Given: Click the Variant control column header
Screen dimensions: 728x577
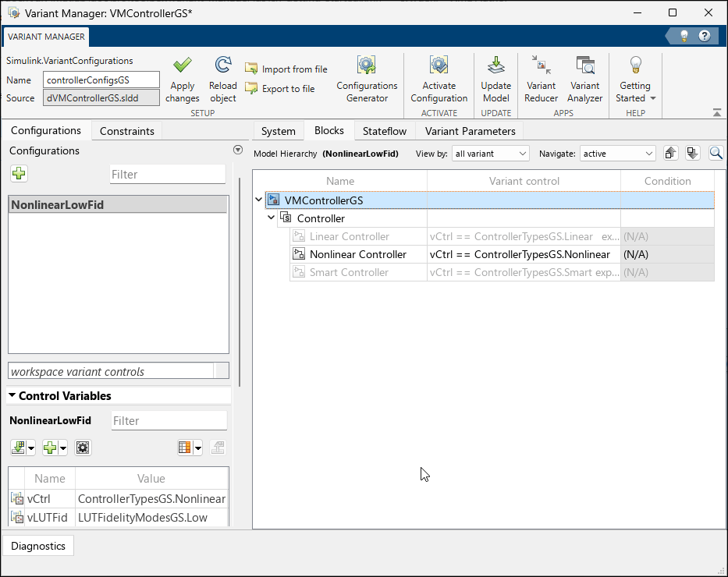Looking at the screenshot, I should pyautogui.click(x=524, y=181).
